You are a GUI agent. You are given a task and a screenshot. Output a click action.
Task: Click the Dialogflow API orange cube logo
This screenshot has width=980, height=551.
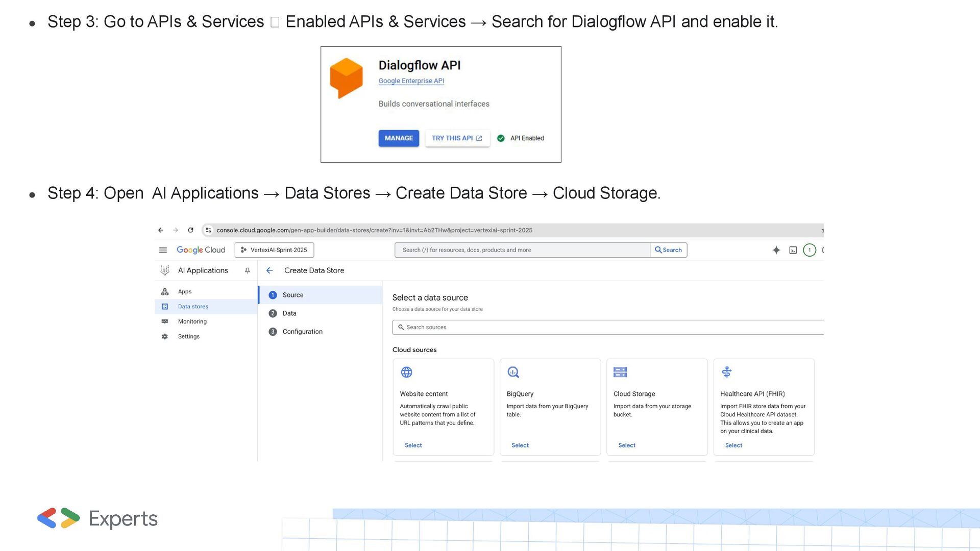346,78
